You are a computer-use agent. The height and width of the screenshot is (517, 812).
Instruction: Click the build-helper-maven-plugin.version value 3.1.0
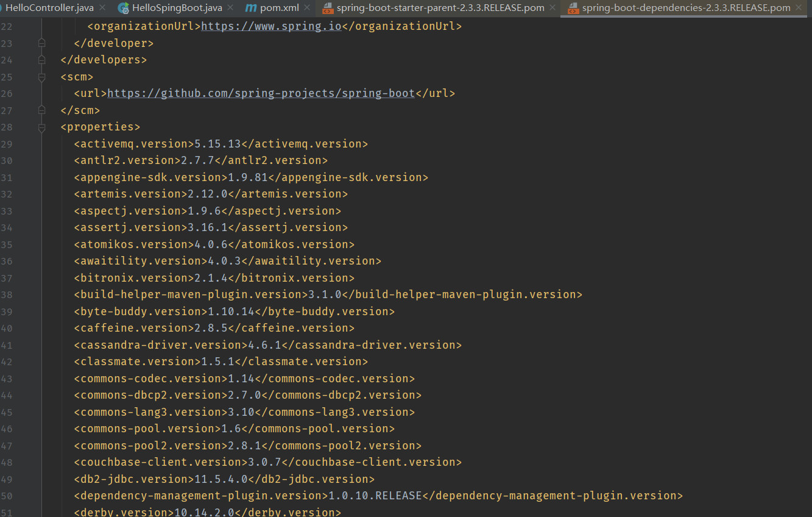pos(325,294)
